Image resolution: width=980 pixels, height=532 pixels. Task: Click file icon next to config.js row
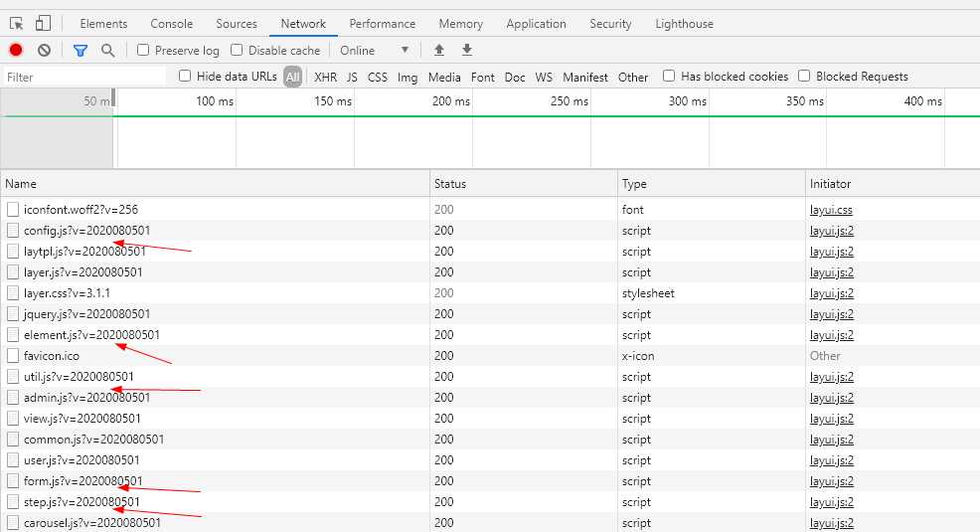pos(13,230)
